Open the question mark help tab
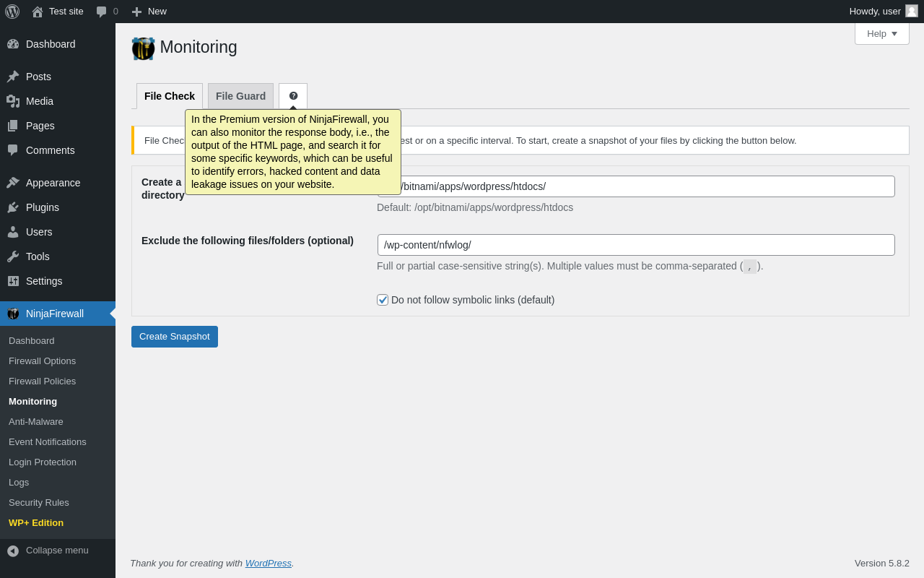Viewport: 924px width, 578px height. 293,95
